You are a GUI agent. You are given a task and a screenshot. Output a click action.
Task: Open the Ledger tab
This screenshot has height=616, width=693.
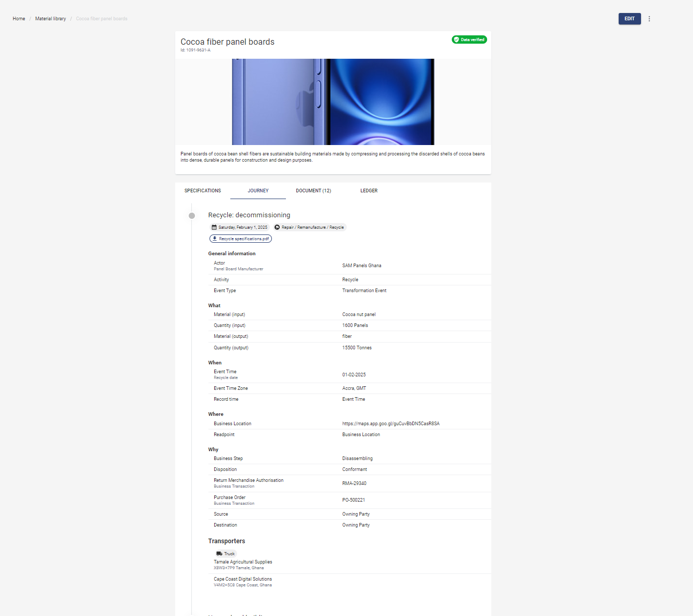pyautogui.click(x=369, y=191)
